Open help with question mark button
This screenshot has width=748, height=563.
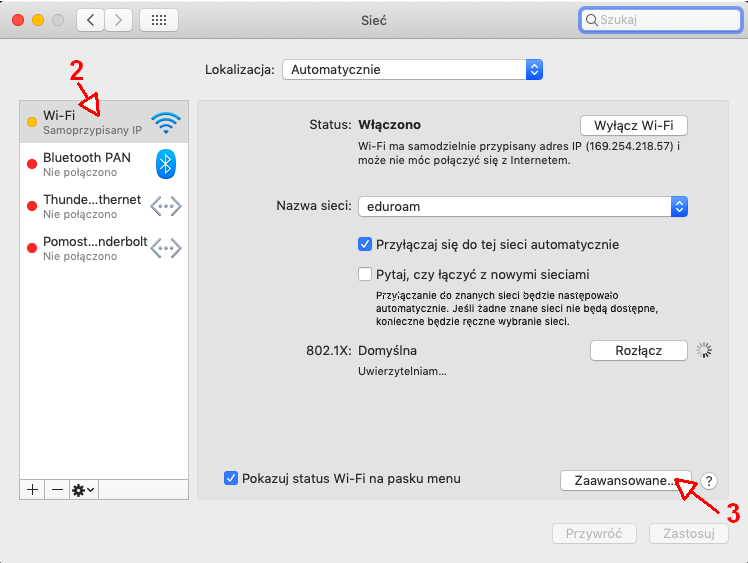tap(710, 481)
